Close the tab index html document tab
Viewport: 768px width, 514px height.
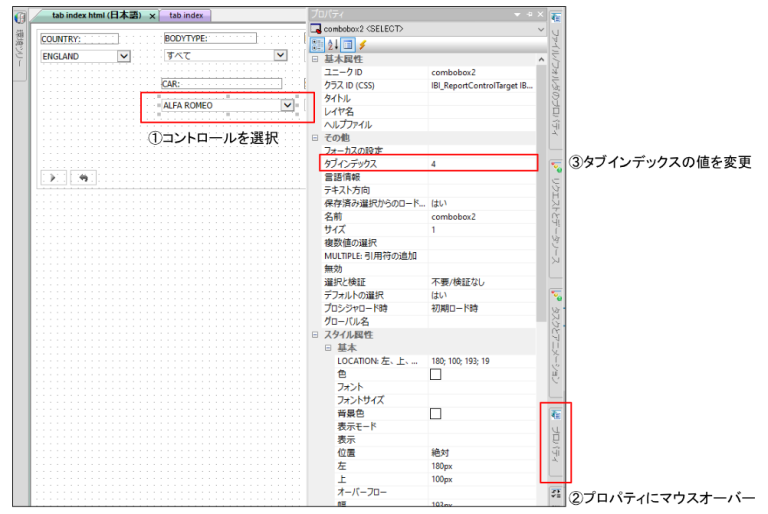pos(152,16)
